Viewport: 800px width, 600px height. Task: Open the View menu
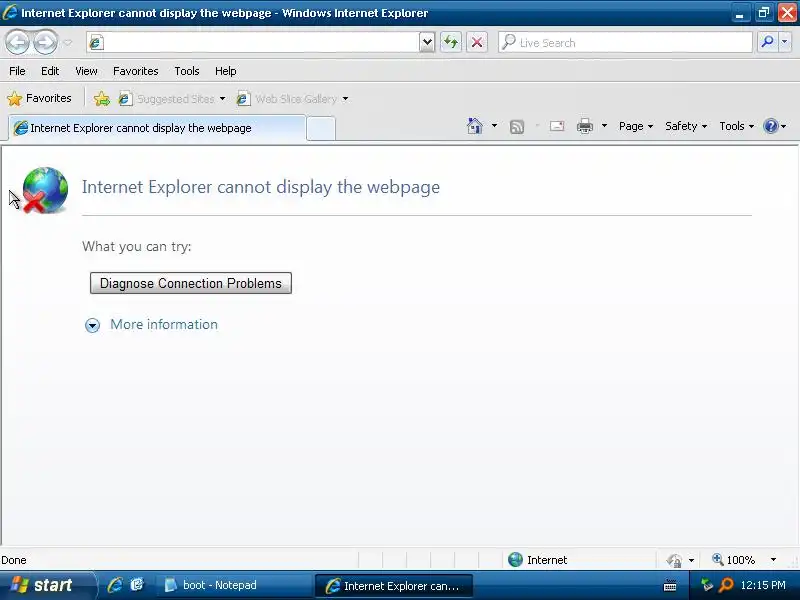pos(86,71)
